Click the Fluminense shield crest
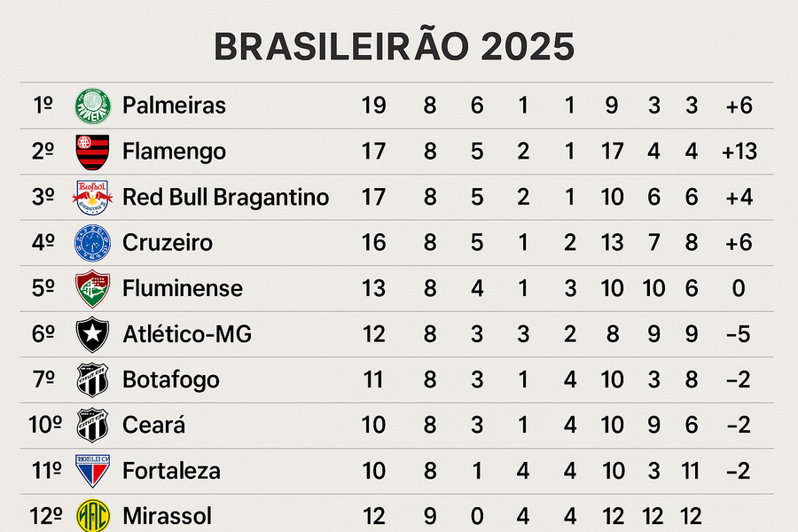798x532 pixels. tap(92, 289)
